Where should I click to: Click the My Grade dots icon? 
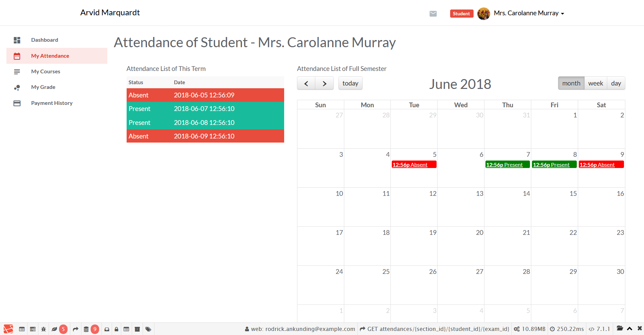(x=17, y=88)
